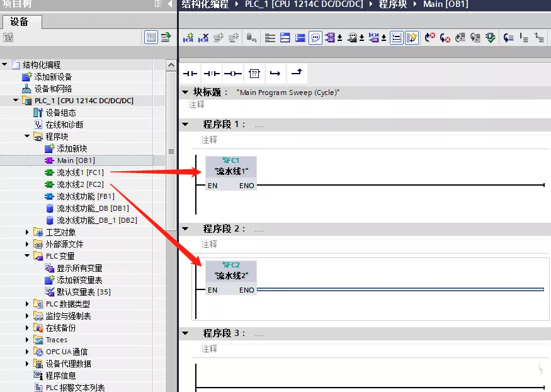
Task: Click the project tree vertical scrollbar thumb
Action: tap(171, 151)
